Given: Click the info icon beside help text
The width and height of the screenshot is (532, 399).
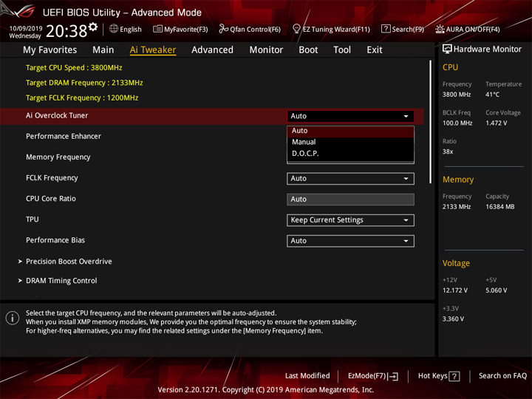Looking at the screenshot, I should pyautogui.click(x=13, y=318).
